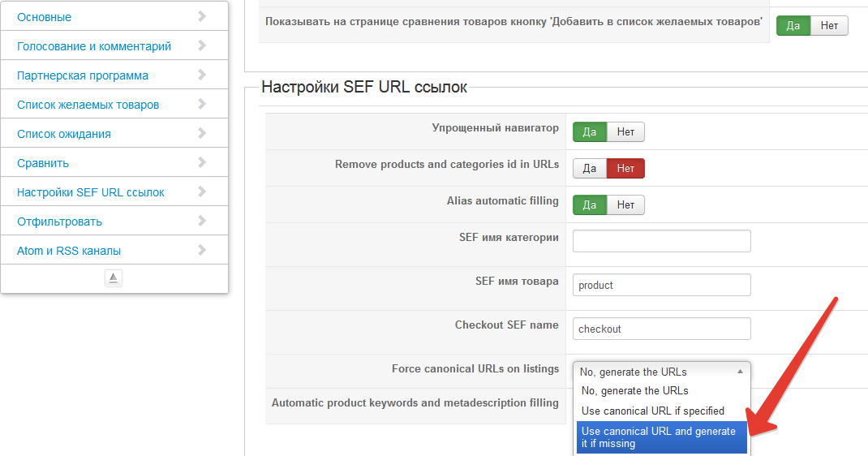The height and width of the screenshot is (456, 868).
Task: Choose 'Use canonical URL and generate it if missing'
Action: (x=660, y=437)
